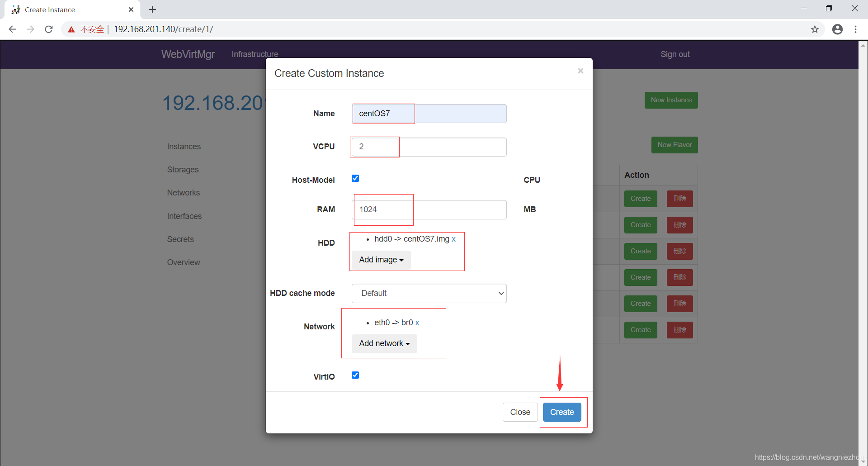Open the Add image dropdown
Viewport: 868px width, 466px height.
[381, 260]
